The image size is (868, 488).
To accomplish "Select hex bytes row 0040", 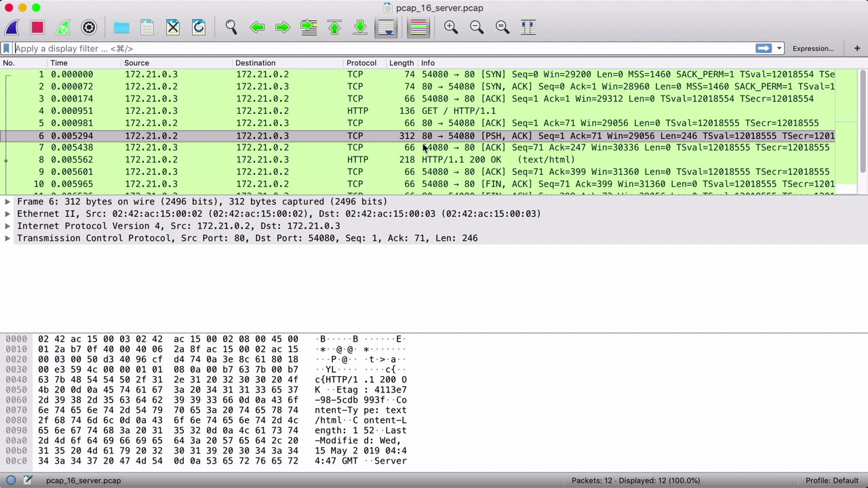I will point(168,380).
